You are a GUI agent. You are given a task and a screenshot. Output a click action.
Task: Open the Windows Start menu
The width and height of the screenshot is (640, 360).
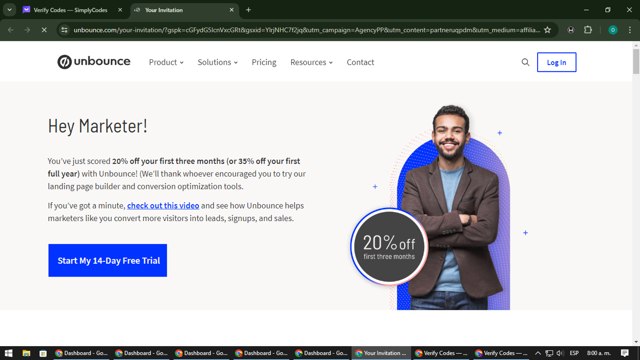(9, 353)
